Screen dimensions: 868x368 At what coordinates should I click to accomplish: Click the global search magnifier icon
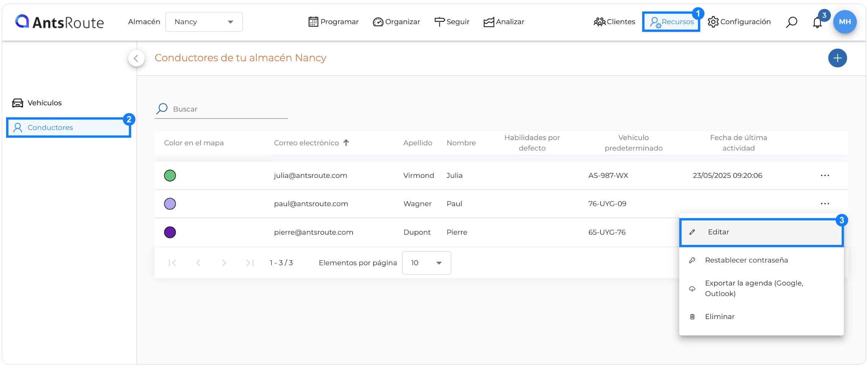click(791, 22)
